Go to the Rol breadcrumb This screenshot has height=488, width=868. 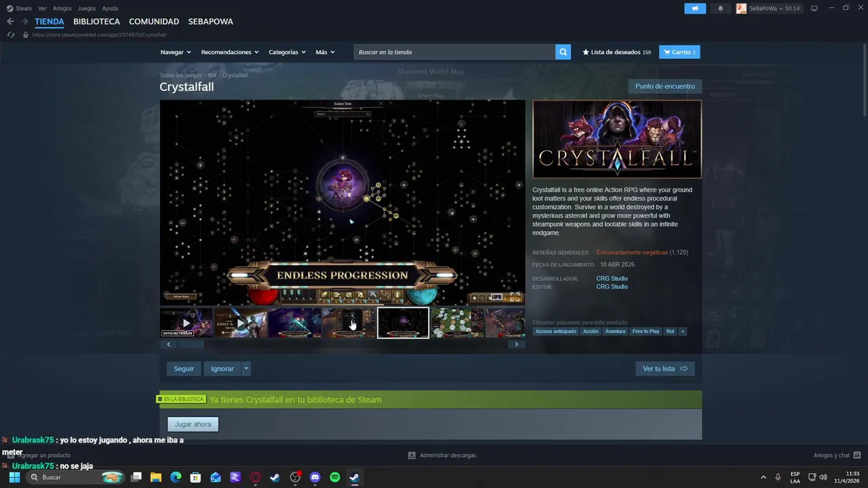212,75
